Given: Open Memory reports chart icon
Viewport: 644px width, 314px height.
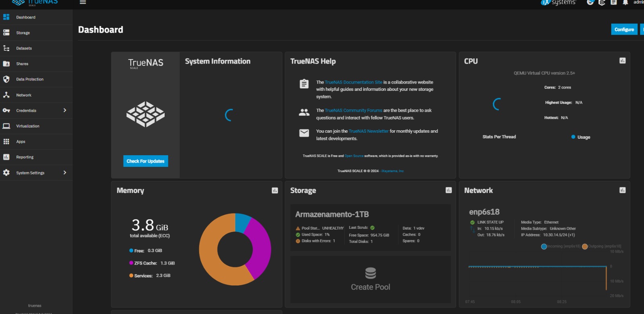Looking at the screenshot, I should point(275,191).
